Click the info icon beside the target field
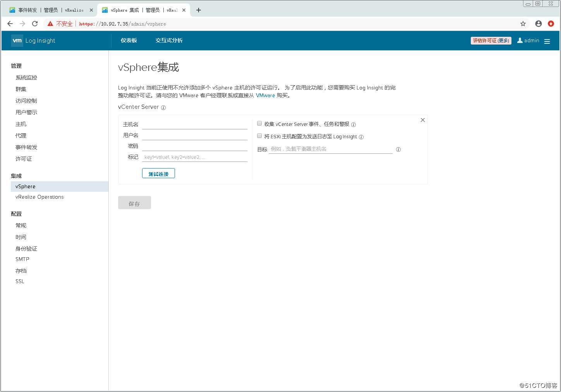The image size is (561, 392). [398, 150]
